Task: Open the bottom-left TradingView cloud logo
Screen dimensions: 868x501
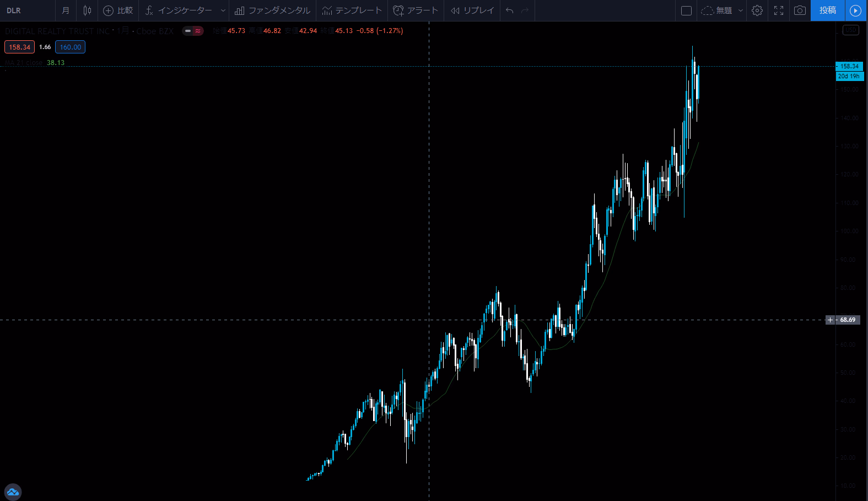Action: click(13, 492)
